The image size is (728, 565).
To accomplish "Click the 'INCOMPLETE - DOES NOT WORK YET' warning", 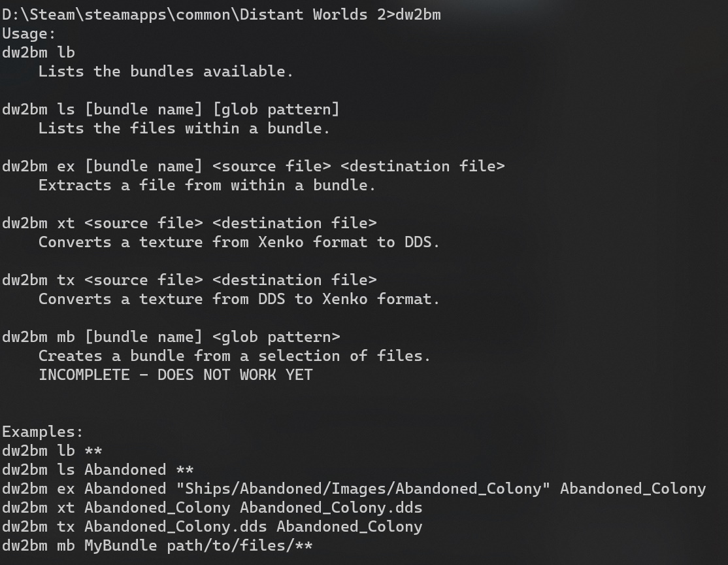I will coord(176,375).
